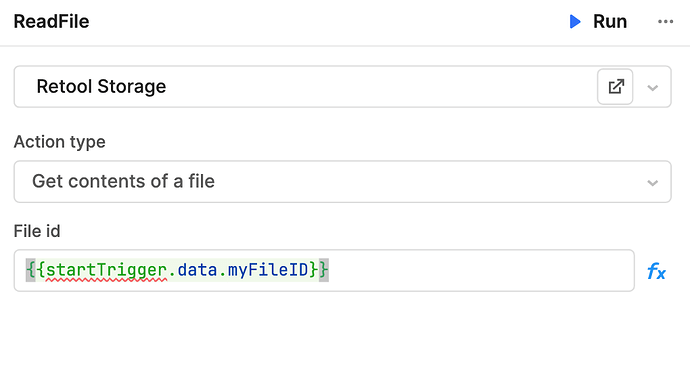Place cursor on the myFileID property text

coord(268,270)
